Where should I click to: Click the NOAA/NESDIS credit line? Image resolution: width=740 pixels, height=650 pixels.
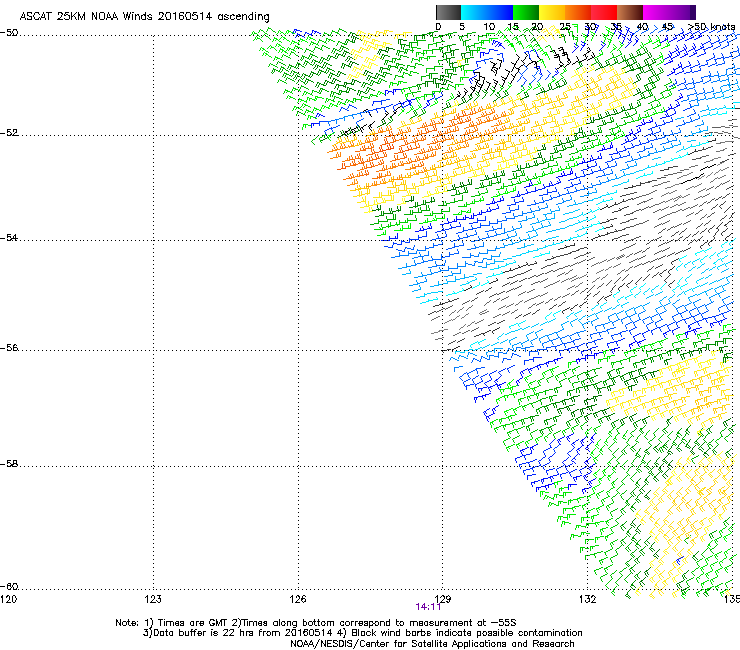[432, 644]
